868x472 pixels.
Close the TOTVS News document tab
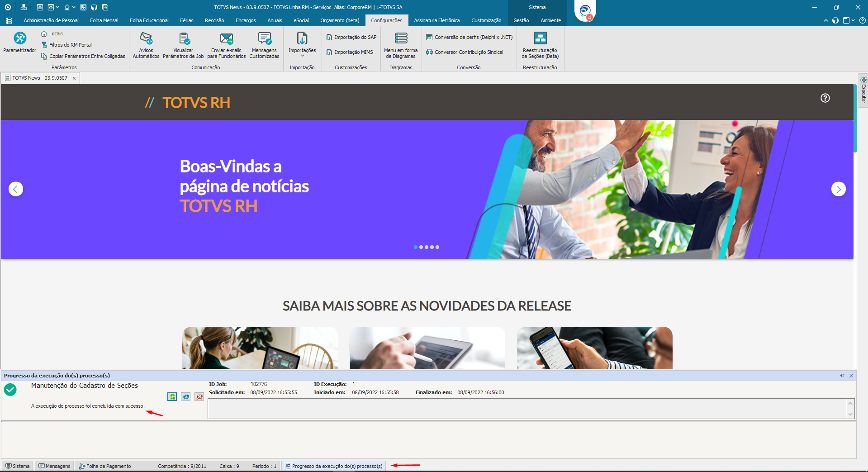(x=74, y=78)
